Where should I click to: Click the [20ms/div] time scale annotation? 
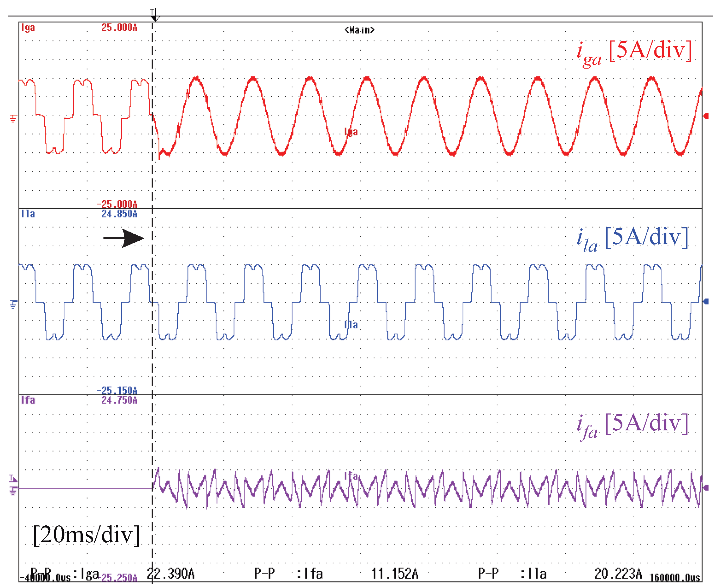coord(86,535)
